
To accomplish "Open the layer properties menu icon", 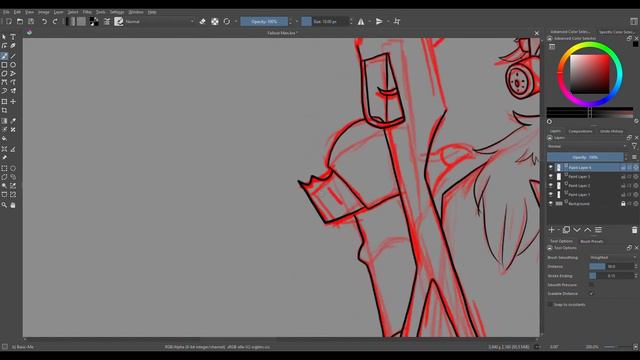I will coord(598,230).
